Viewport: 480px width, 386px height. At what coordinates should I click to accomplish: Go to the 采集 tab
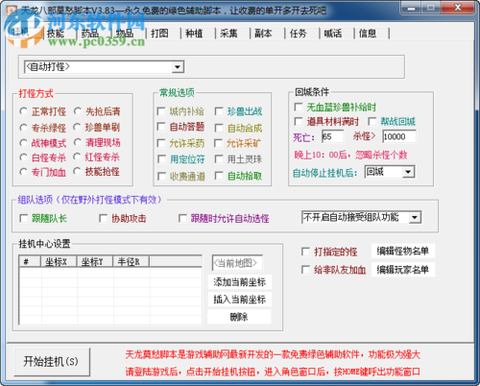tap(229, 34)
